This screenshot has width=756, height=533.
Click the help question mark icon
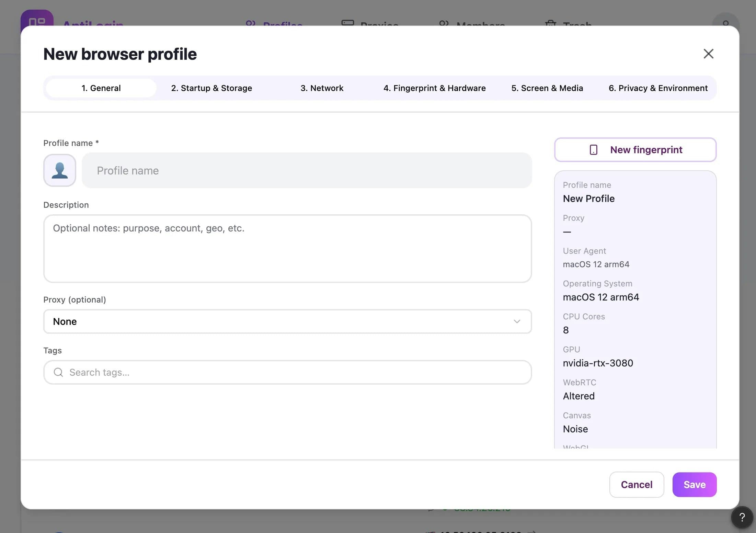[x=742, y=517]
